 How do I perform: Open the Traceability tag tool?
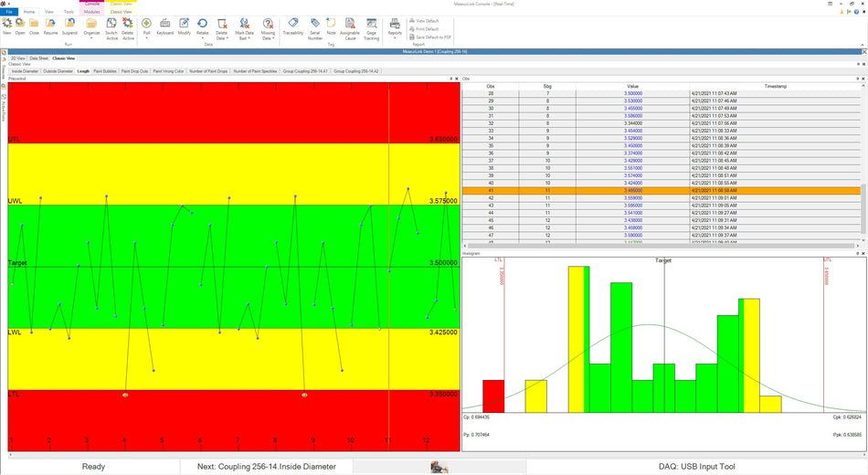click(x=292, y=25)
